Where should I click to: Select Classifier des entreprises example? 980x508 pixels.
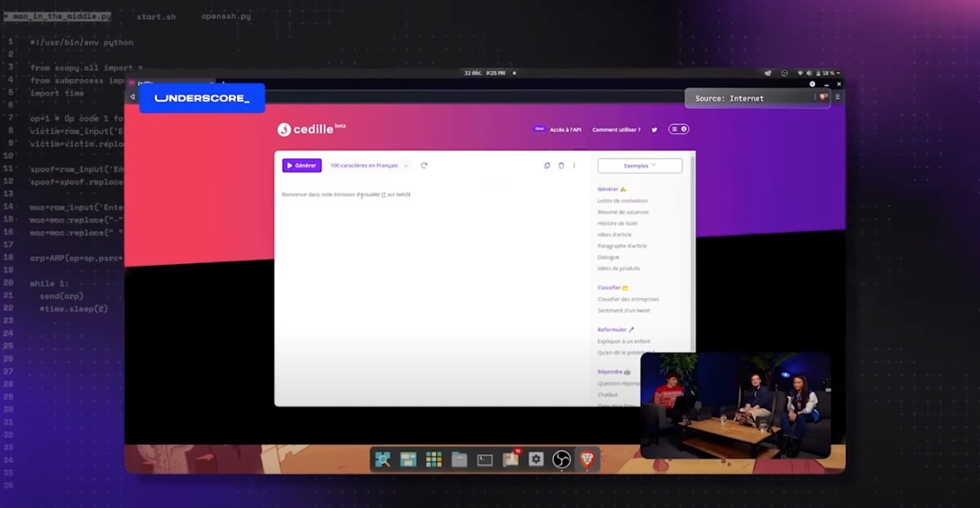628,299
